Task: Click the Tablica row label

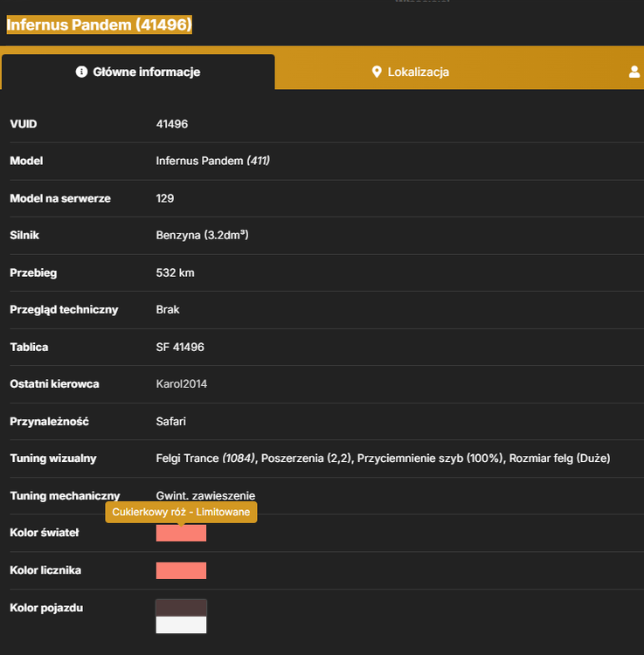Action: click(29, 347)
